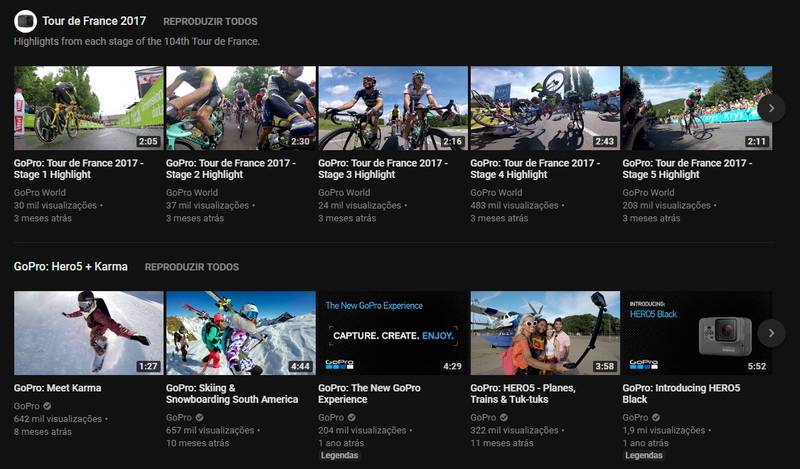Image resolution: width=800 pixels, height=469 pixels.
Task: Open HERO5 Planes, Trains & Tuk-tuks thumbnail
Action: pyautogui.click(x=545, y=333)
